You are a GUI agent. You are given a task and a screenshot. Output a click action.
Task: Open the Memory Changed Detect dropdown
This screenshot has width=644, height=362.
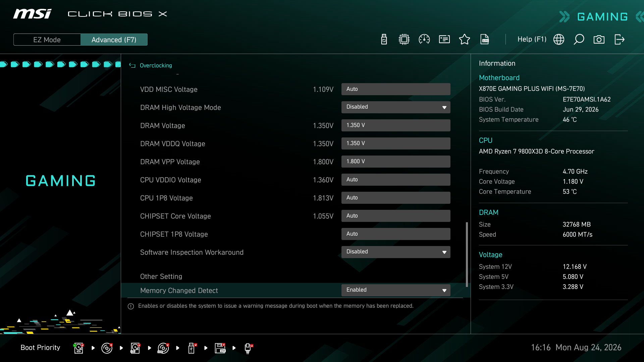coord(396,290)
